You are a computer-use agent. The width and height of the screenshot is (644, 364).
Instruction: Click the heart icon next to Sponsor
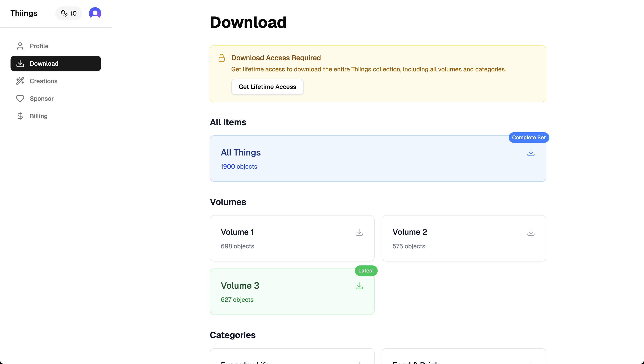20,99
